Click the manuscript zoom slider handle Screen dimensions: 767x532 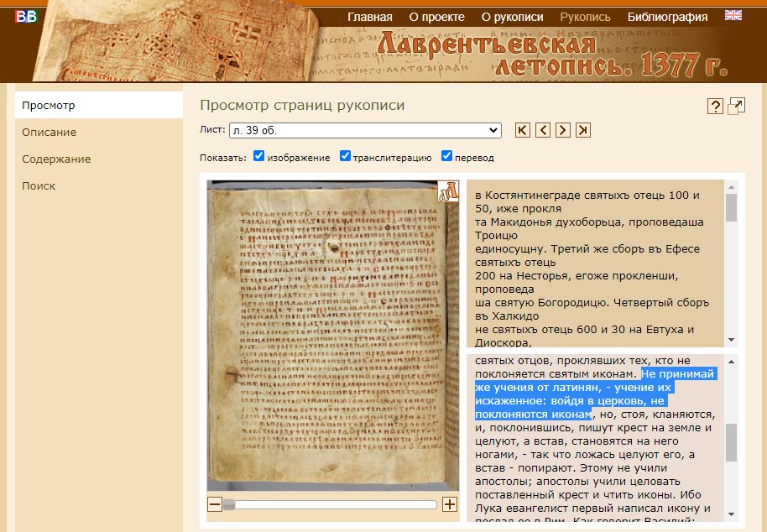[229, 504]
